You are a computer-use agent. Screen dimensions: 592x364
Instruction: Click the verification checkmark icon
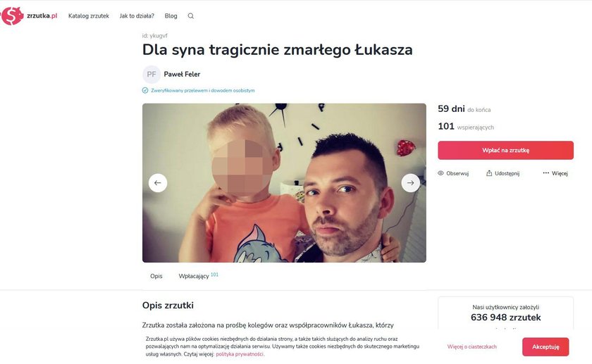tap(145, 91)
